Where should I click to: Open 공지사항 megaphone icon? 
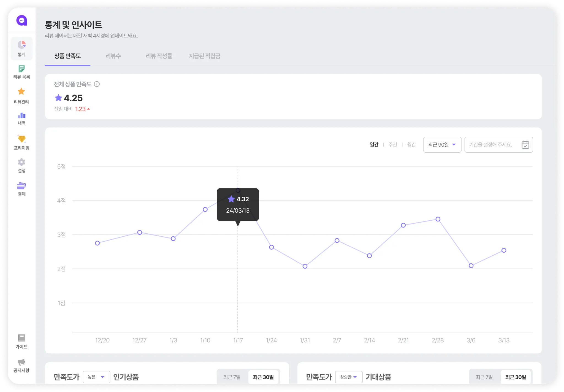(x=21, y=362)
